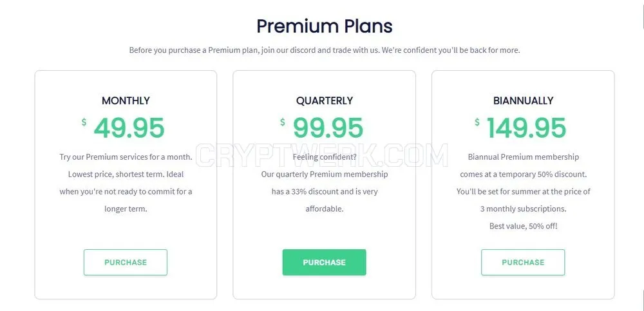This screenshot has width=644, height=311.
Task: Click the dollar sign beside 99.95
Action: (x=283, y=122)
